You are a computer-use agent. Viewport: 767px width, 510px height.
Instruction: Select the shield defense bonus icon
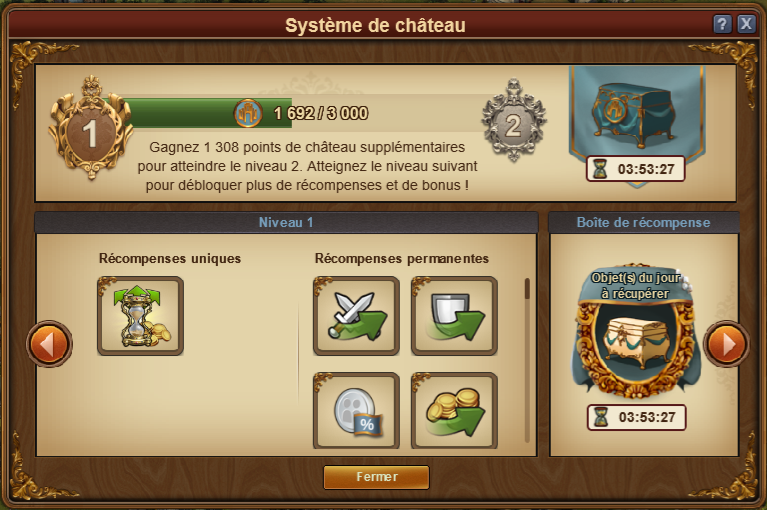(x=454, y=316)
